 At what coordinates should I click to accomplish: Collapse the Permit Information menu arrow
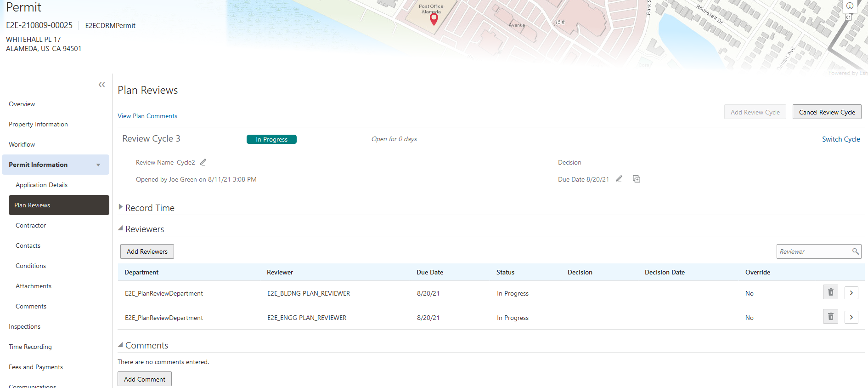(98, 165)
